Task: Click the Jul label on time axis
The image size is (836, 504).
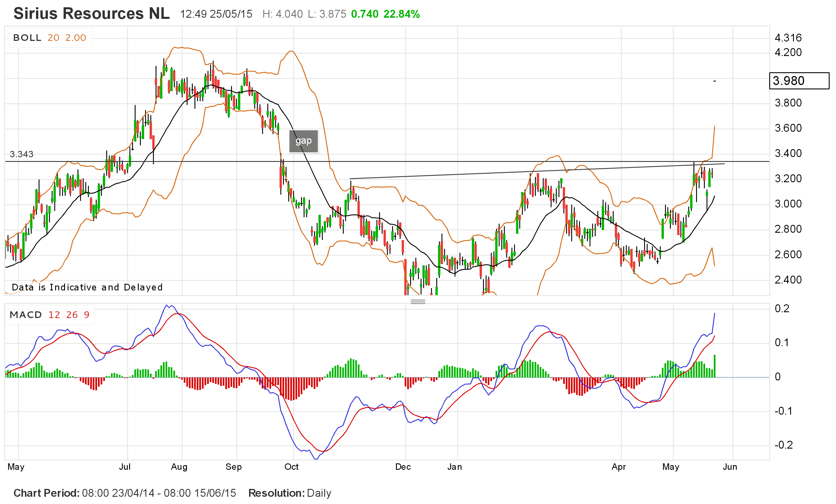Action: pyautogui.click(x=125, y=467)
